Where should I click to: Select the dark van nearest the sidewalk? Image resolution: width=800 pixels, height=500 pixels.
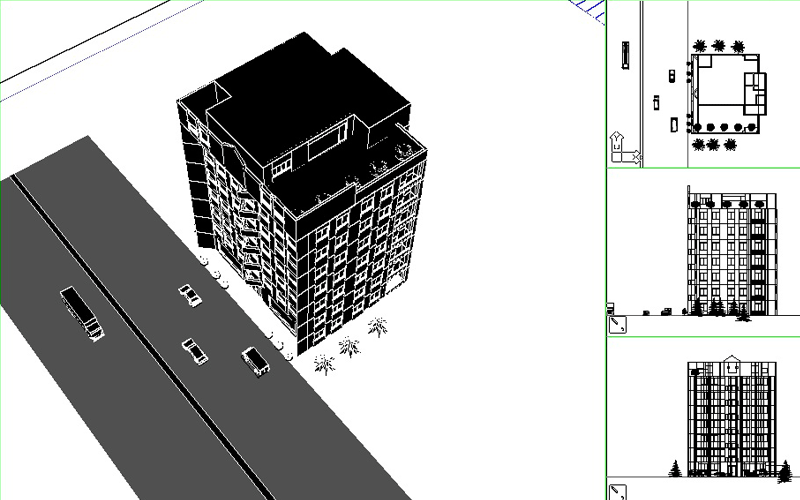pos(256,362)
